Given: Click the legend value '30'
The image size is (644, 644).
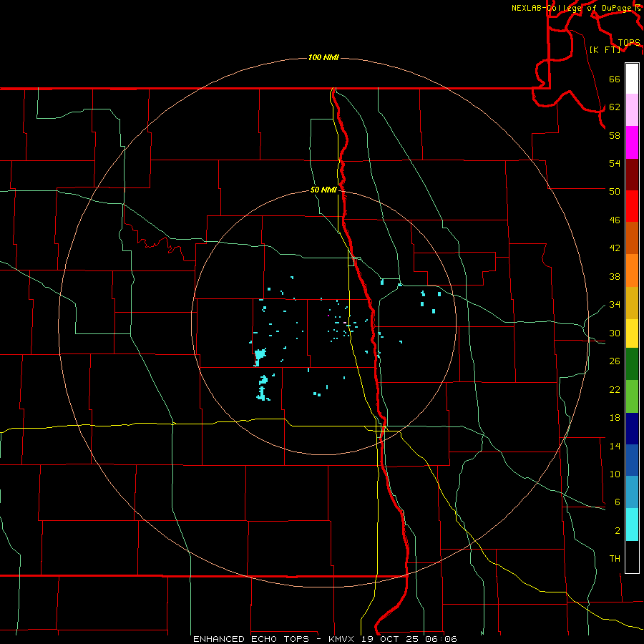Looking at the screenshot, I should pos(615,333).
